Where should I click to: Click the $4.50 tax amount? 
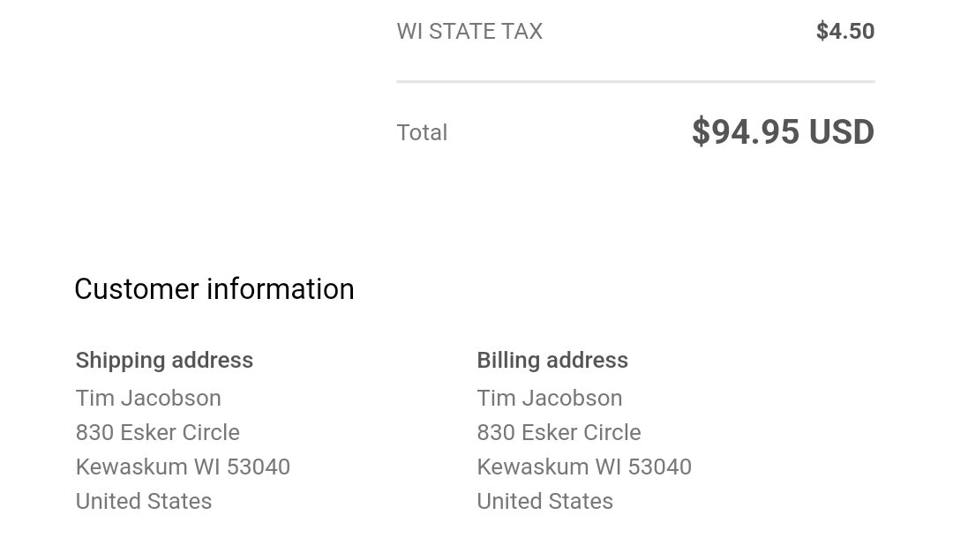pyautogui.click(x=844, y=31)
